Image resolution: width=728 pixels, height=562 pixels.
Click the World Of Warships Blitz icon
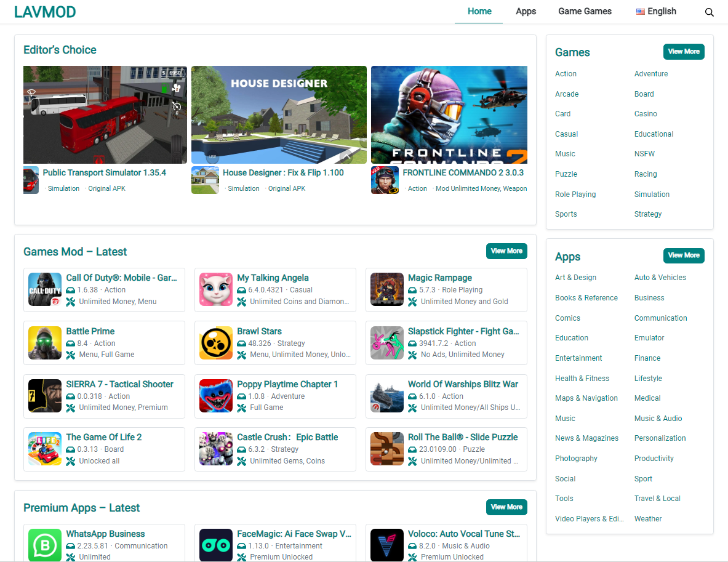(x=386, y=396)
